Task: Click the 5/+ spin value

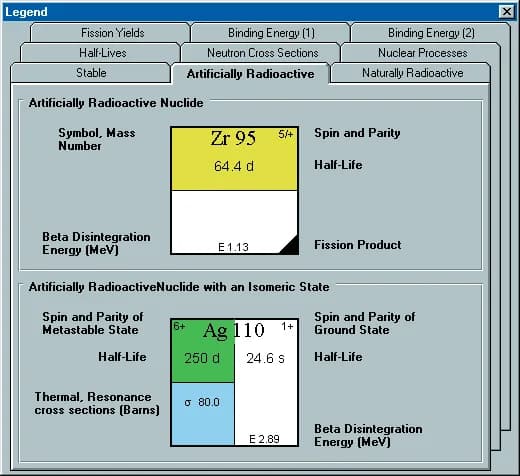Action: [x=286, y=134]
